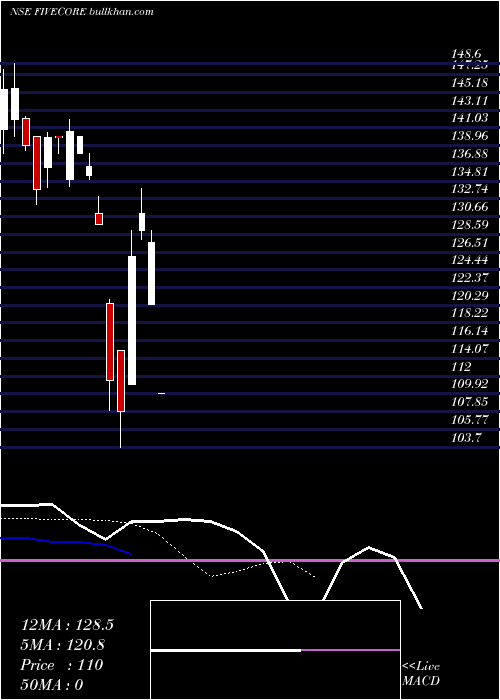
Task: Click the 134.81 price axis label
Action: [470, 171]
